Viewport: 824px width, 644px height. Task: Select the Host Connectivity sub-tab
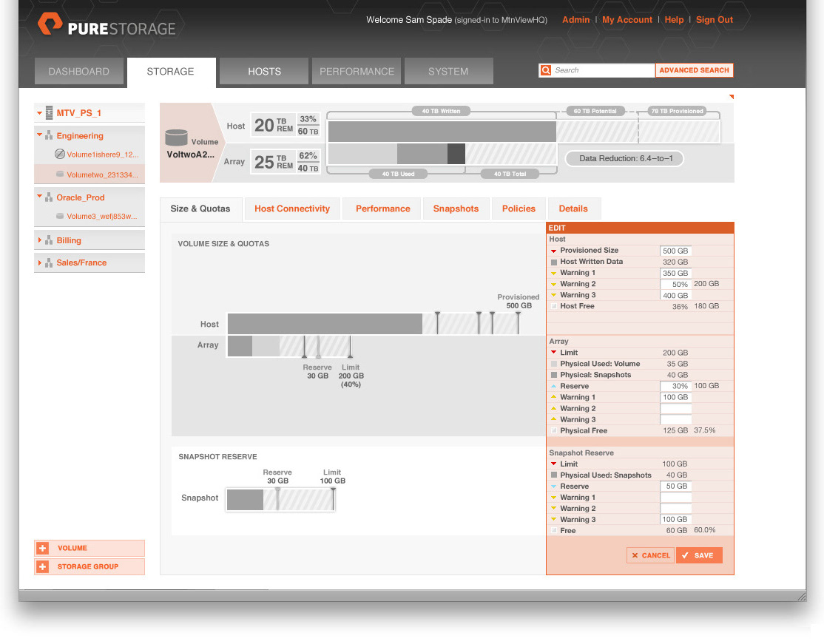pos(292,209)
